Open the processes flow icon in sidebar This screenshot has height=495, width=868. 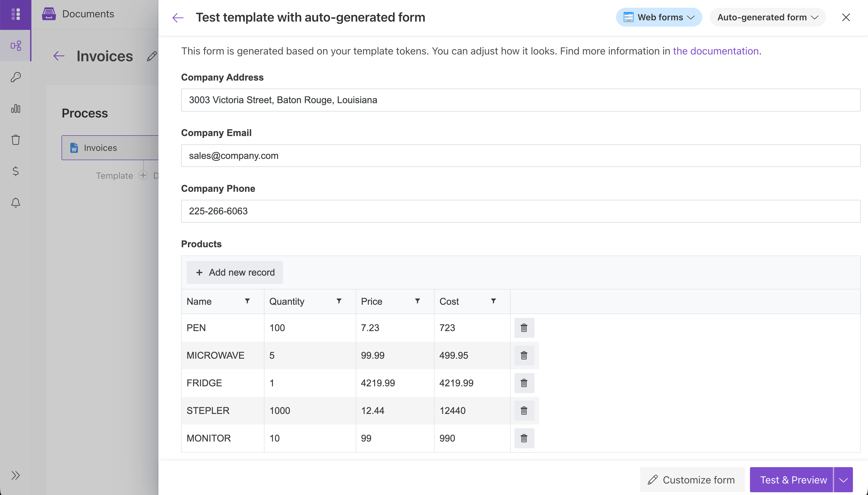point(16,45)
